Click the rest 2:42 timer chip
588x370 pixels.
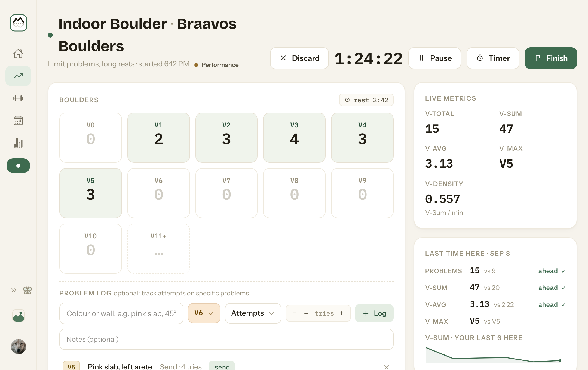coord(366,100)
